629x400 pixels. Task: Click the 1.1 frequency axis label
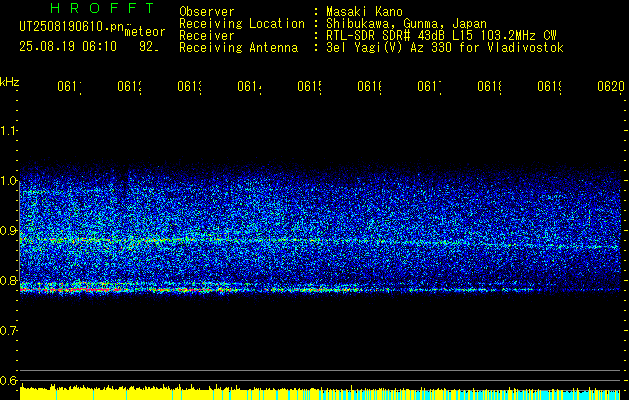click(9, 130)
